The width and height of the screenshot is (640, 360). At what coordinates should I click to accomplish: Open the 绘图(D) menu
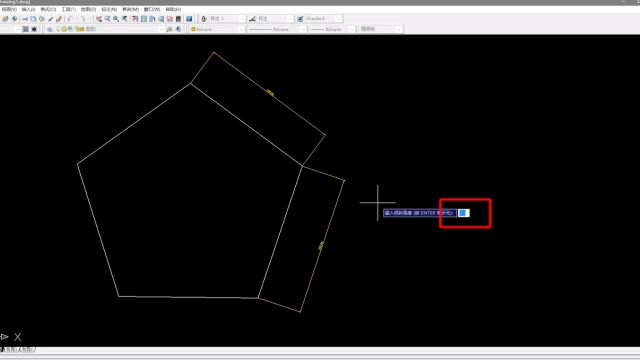pos(89,9)
